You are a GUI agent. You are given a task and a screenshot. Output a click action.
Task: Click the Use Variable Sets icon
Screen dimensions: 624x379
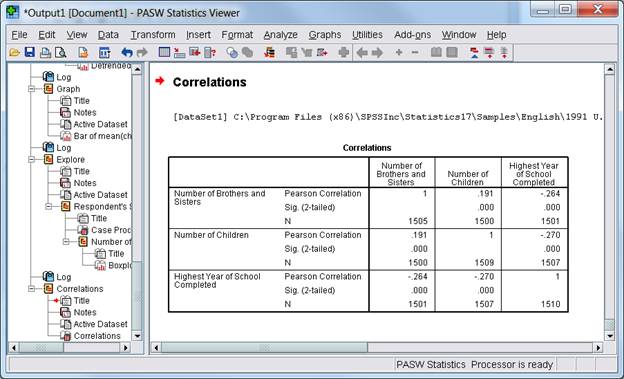[232, 52]
